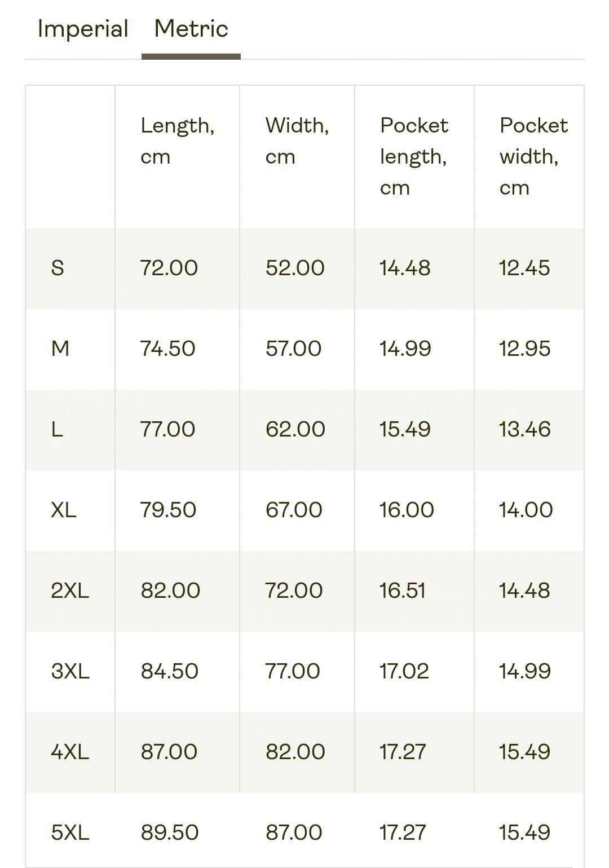Click the Pocket width, cm header
Screen dimensions: 609x868
coord(533,156)
